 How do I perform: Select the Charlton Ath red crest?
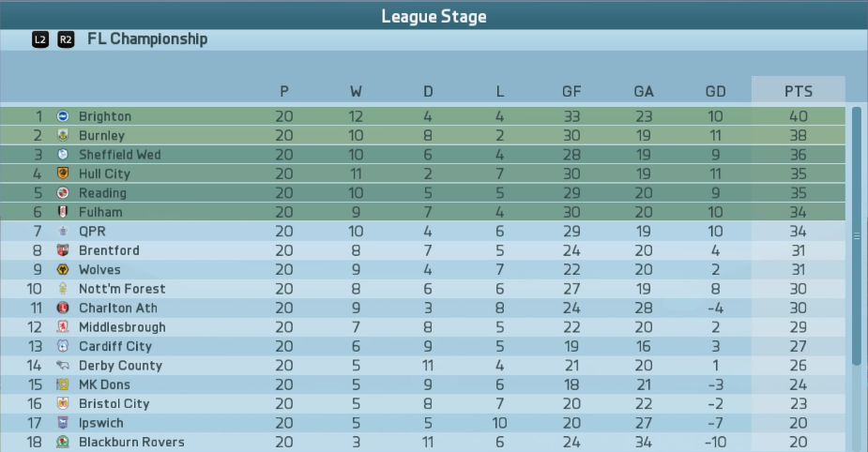pyautogui.click(x=63, y=308)
